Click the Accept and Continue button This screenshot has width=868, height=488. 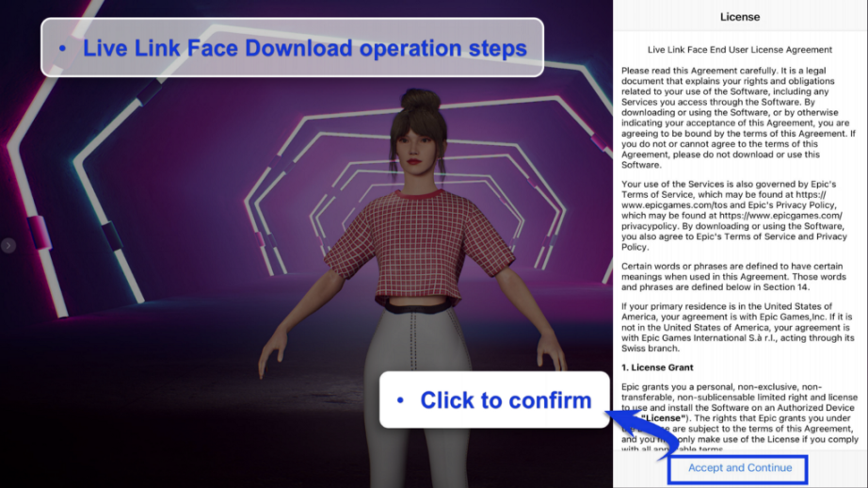[739, 468]
